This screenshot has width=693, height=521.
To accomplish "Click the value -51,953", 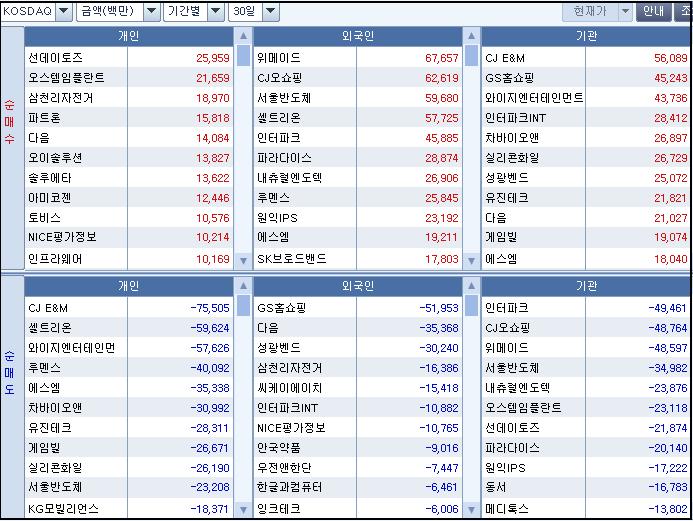I will (x=439, y=308).
